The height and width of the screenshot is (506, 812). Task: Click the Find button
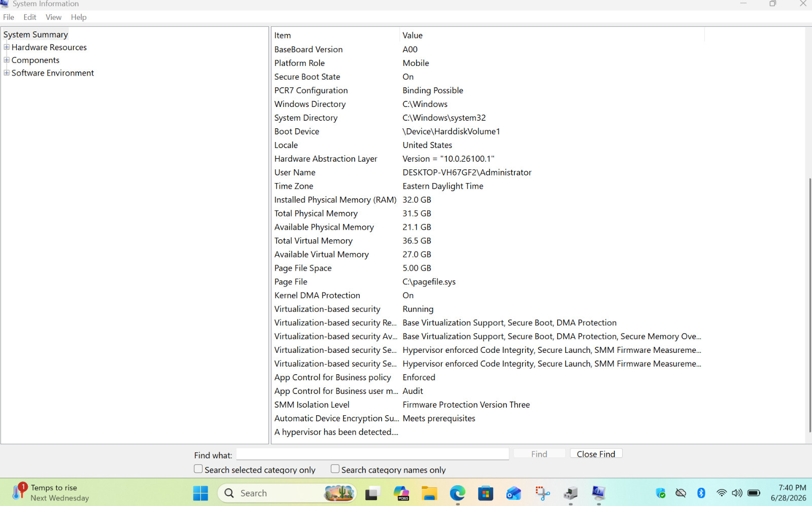539,454
